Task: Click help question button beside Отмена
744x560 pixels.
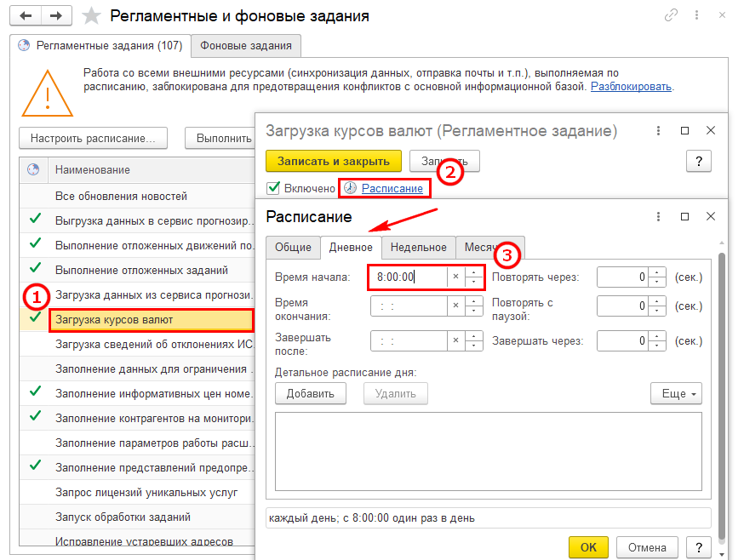Action: point(698,548)
